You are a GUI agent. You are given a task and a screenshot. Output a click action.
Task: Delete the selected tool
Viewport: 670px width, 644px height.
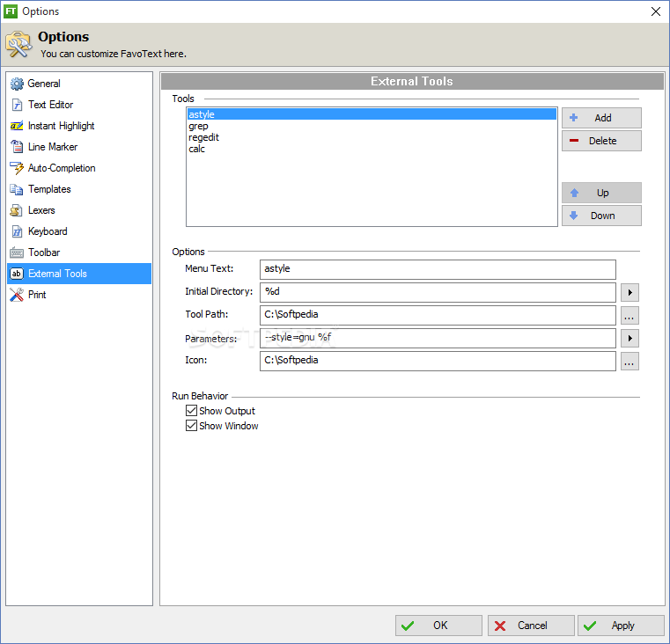[x=601, y=141]
